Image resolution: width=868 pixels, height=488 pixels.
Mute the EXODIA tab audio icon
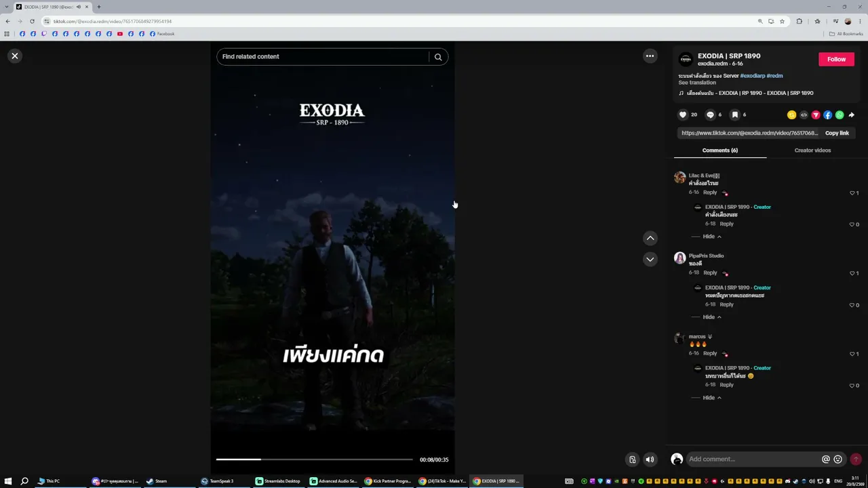tap(79, 7)
